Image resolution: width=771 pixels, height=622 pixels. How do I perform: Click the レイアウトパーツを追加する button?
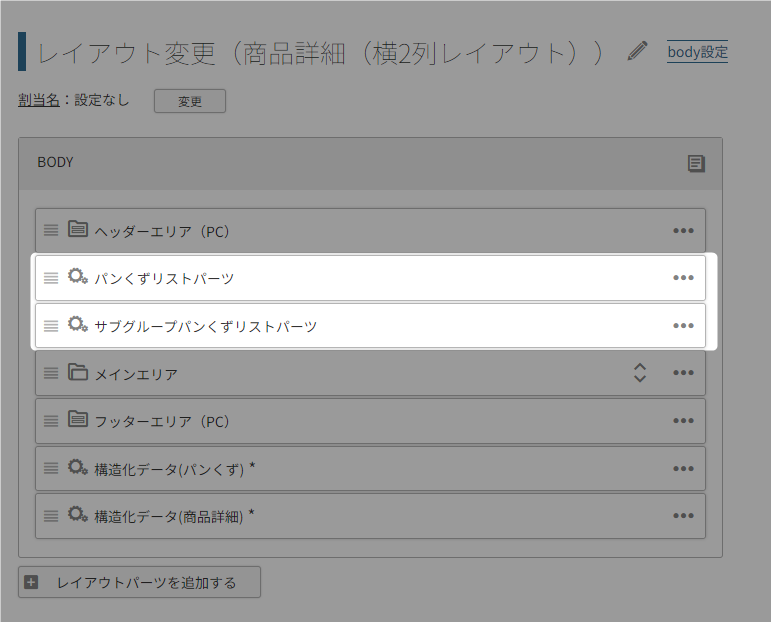pos(140,582)
